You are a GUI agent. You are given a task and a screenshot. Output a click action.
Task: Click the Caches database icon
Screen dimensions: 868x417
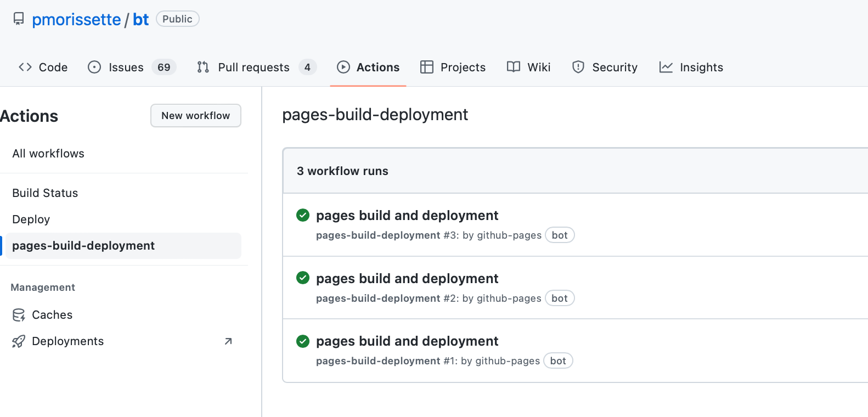coord(19,315)
